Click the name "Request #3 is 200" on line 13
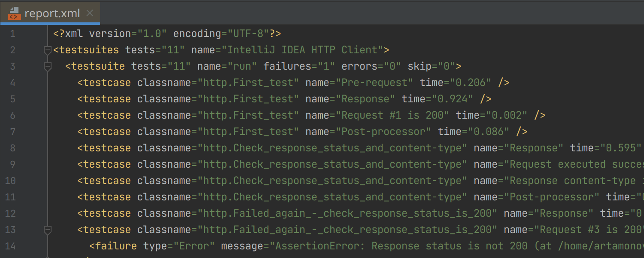The image size is (644, 258). coord(591,230)
